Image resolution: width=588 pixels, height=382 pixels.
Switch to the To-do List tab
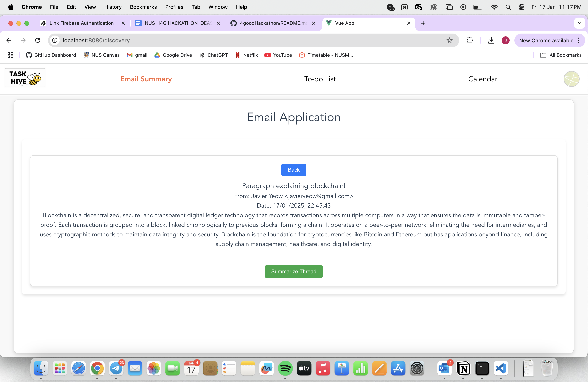point(320,79)
